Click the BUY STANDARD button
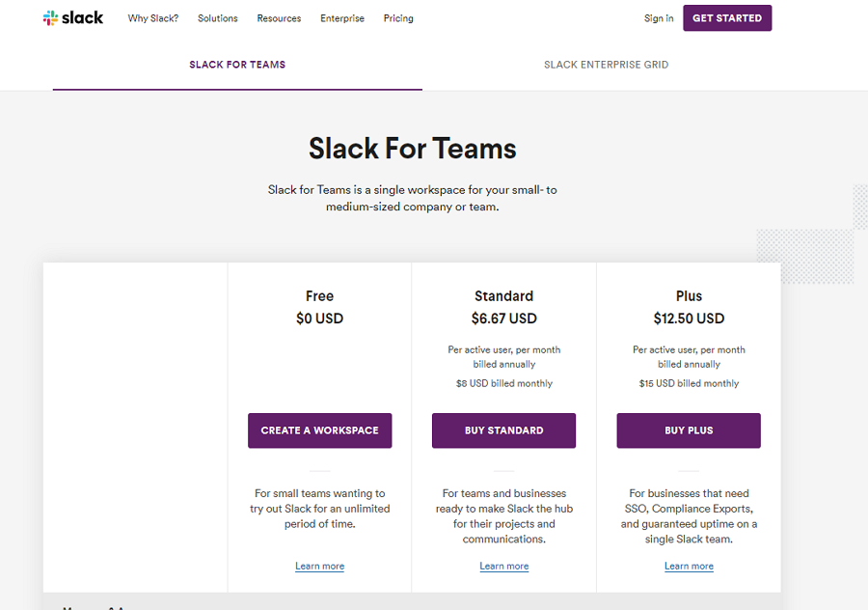868x610 pixels. pyautogui.click(x=503, y=430)
